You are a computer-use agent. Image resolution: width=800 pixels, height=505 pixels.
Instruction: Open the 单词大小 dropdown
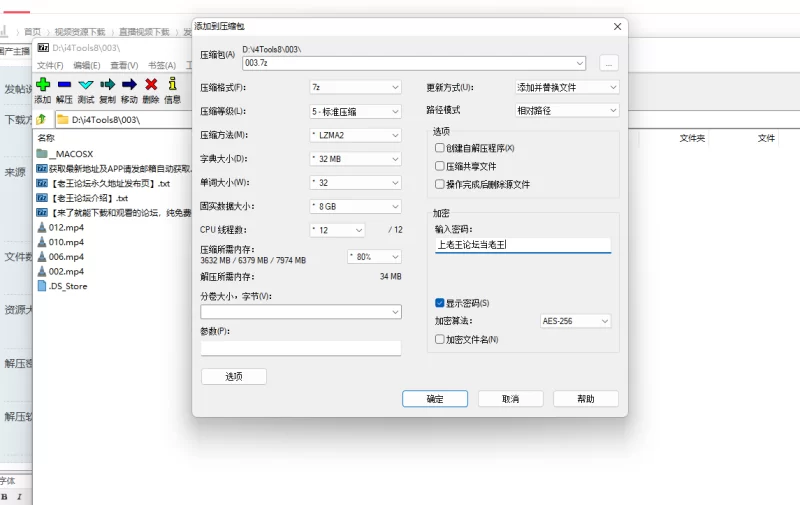pyautogui.click(x=355, y=183)
